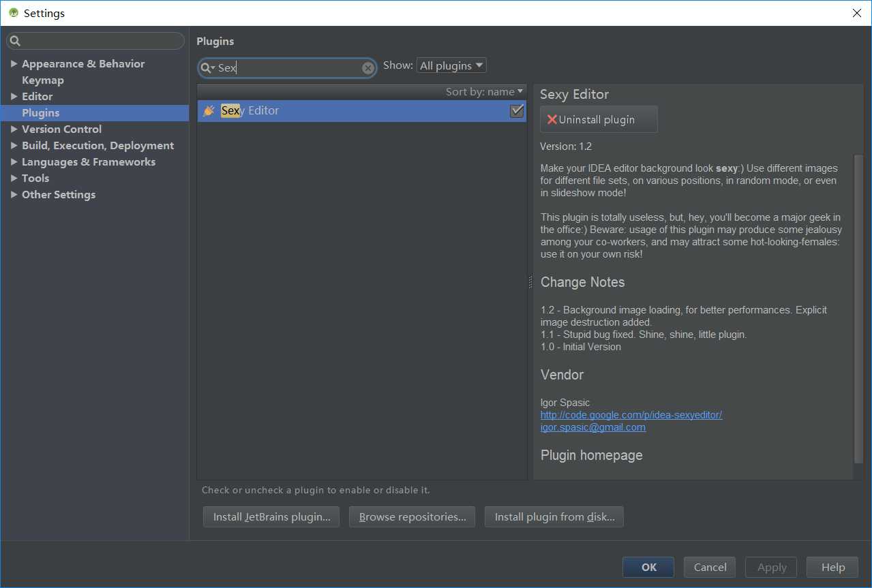This screenshot has width=872, height=588.
Task: Expand the Appearance & Behavior arrow
Action: 14,63
